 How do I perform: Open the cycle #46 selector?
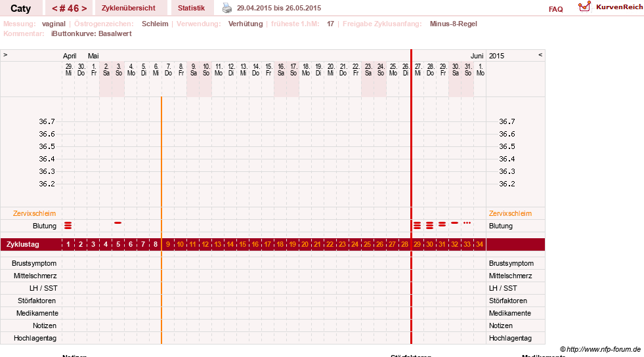point(69,9)
